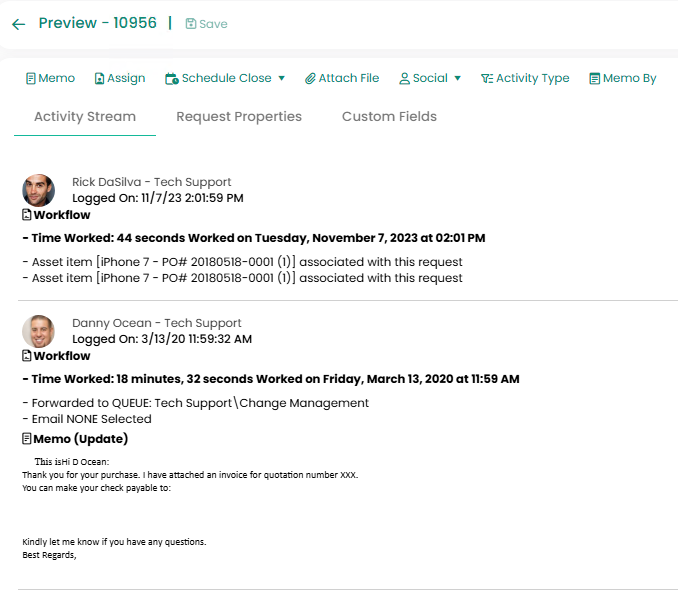678x594 pixels.
Task: Click the Schedule Close calendar icon
Action: pos(172,78)
